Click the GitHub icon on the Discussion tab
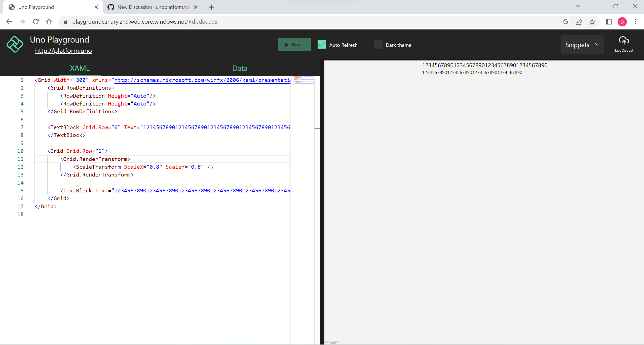Screen dimensions: 644x345 [x=111, y=7]
